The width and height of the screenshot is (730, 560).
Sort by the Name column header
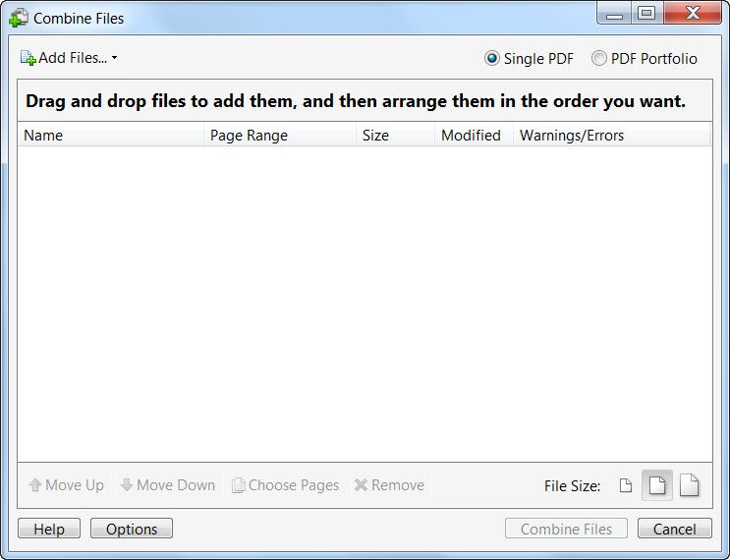click(111, 135)
